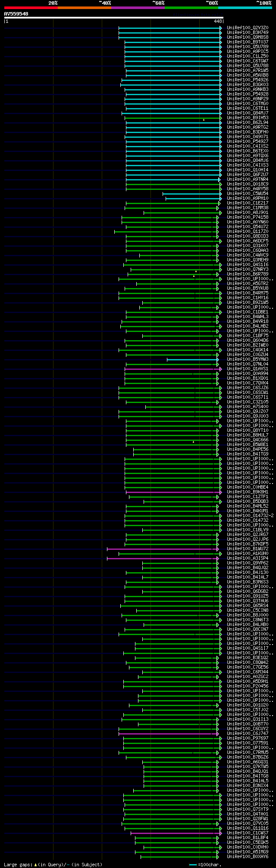The image size is (276, 868).
Task: Click the yellow gap marker on Q7NRY3 row
Action: pyautogui.click(x=196, y=271)
